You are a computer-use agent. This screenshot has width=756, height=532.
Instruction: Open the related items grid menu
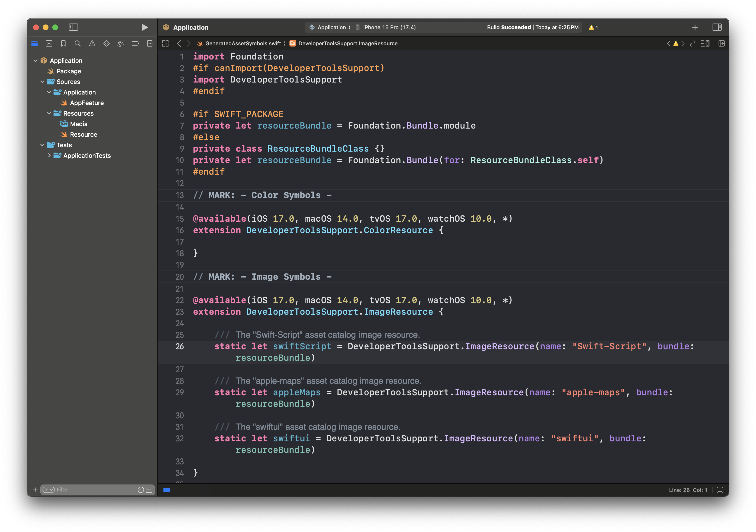tap(165, 43)
